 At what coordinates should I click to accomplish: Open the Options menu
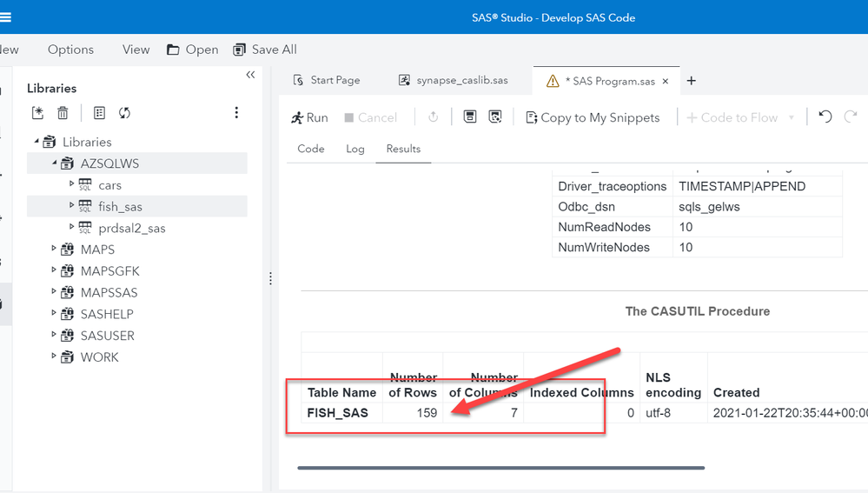[x=70, y=50]
